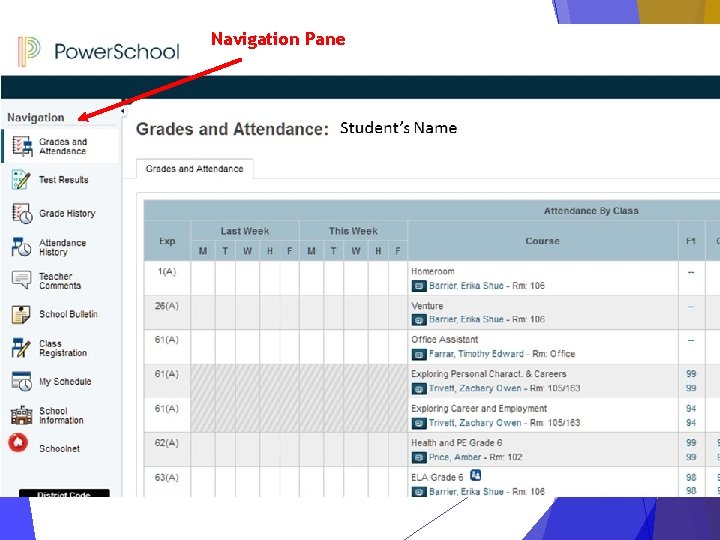
Task: Click the District Code box
Action: (x=64, y=493)
